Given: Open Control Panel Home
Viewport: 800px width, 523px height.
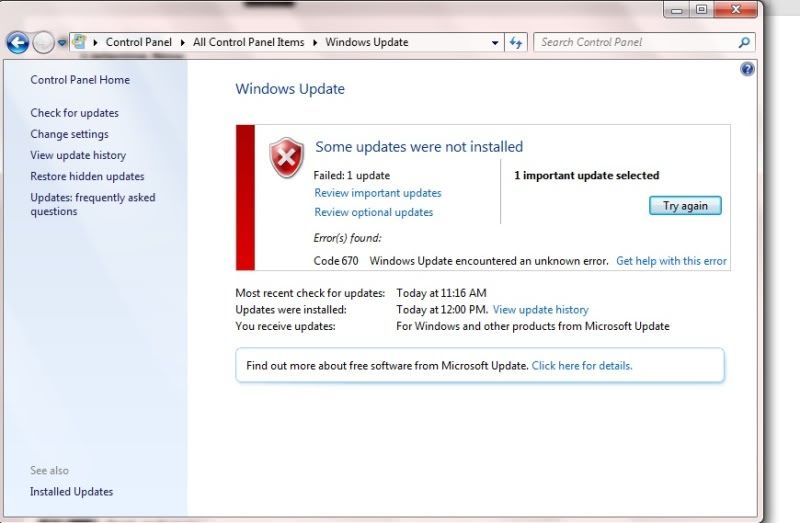Looking at the screenshot, I should click(x=80, y=80).
